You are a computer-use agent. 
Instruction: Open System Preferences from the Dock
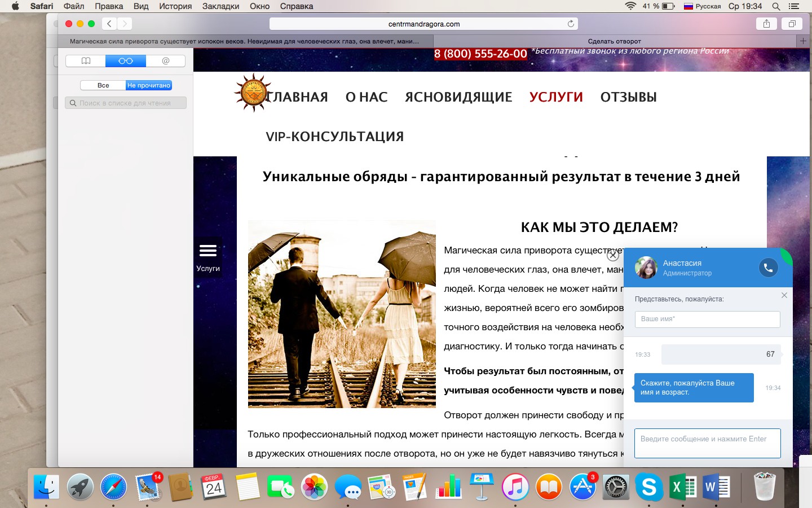[x=616, y=486]
